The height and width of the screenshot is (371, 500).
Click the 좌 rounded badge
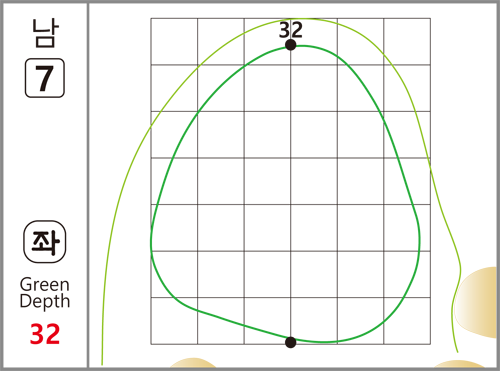45,242
